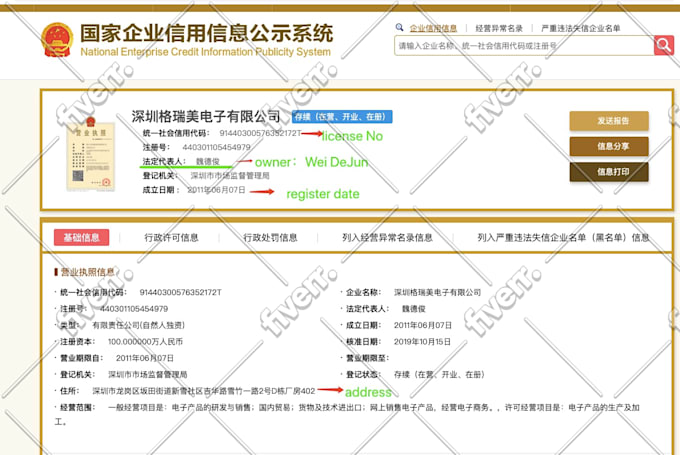Viewport: 680px width, 455px height.
Task: Click the 成立日期 value in license details
Action: pyautogui.click(x=423, y=325)
